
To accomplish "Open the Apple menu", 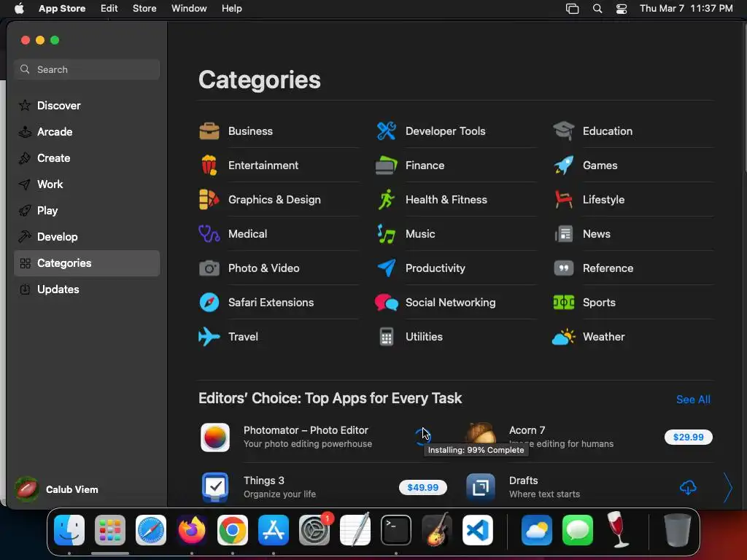I will click(19, 9).
